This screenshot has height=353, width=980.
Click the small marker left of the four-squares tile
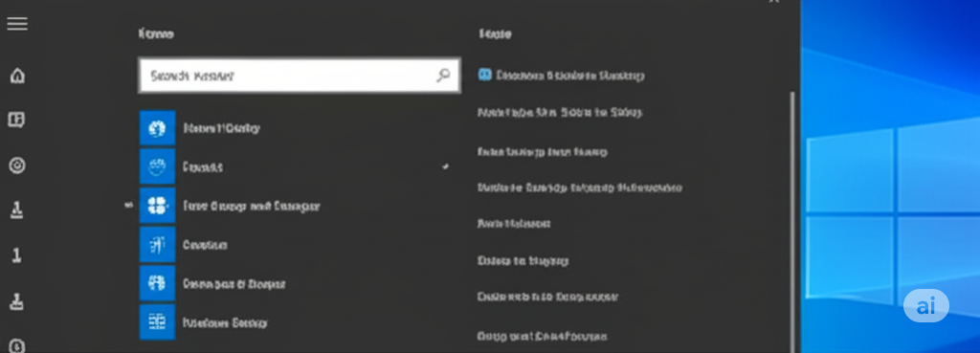point(129,205)
